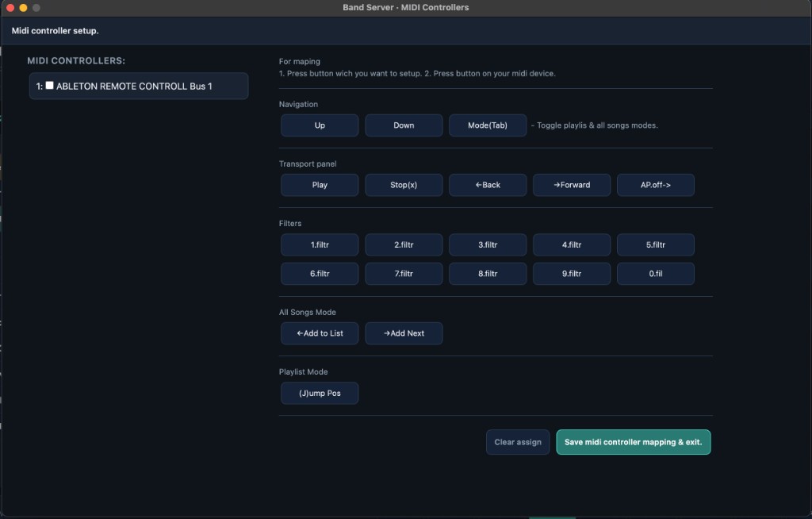The height and width of the screenshot is (519, 812).
Task: Pick the 4.filtr filter button
Action: pos(571,244)
